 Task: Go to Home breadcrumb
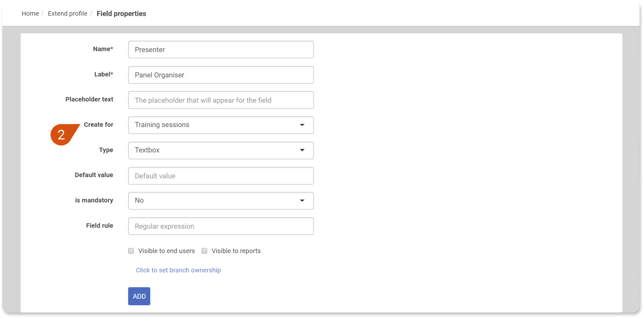tap(30, 13)
